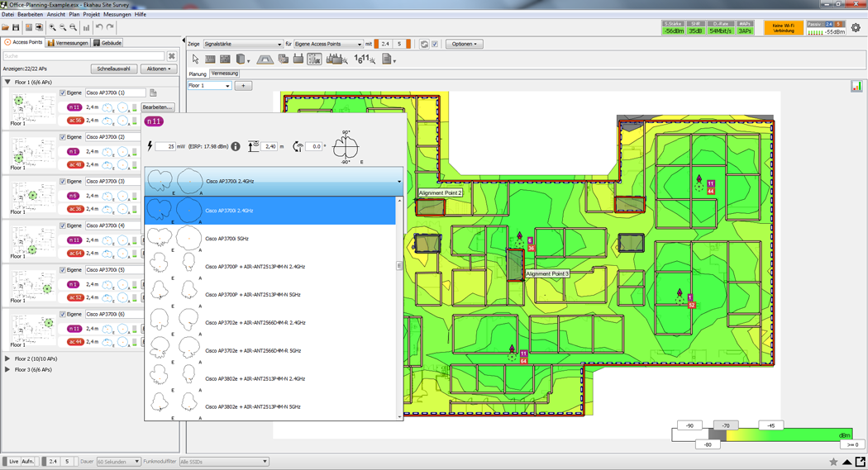Click the active highlighted map tool icon

(314, 59)
